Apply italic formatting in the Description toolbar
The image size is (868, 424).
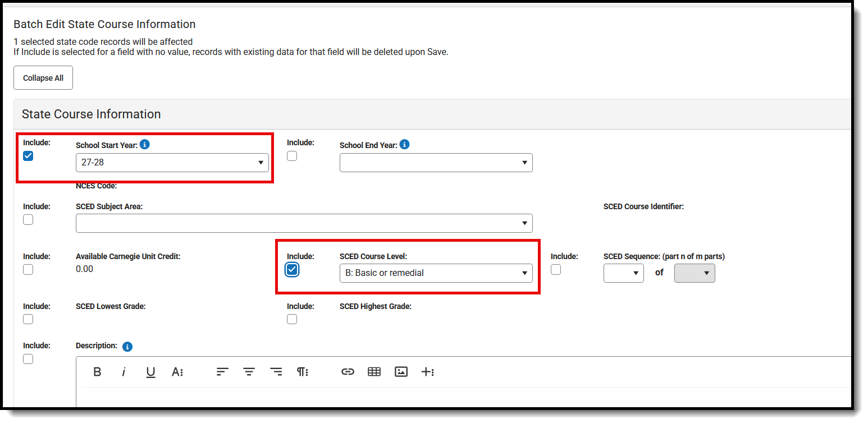[x=124, y=371]
